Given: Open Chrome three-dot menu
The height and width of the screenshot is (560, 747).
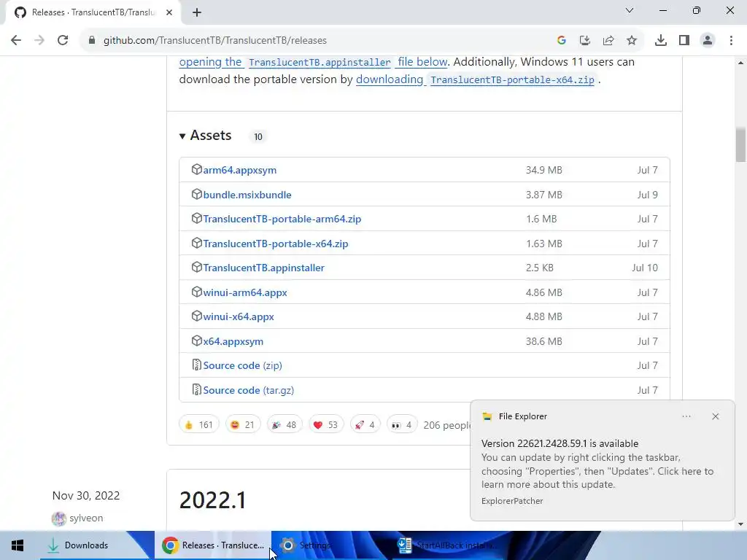Looking at the screenshot, I should point(731,41).
